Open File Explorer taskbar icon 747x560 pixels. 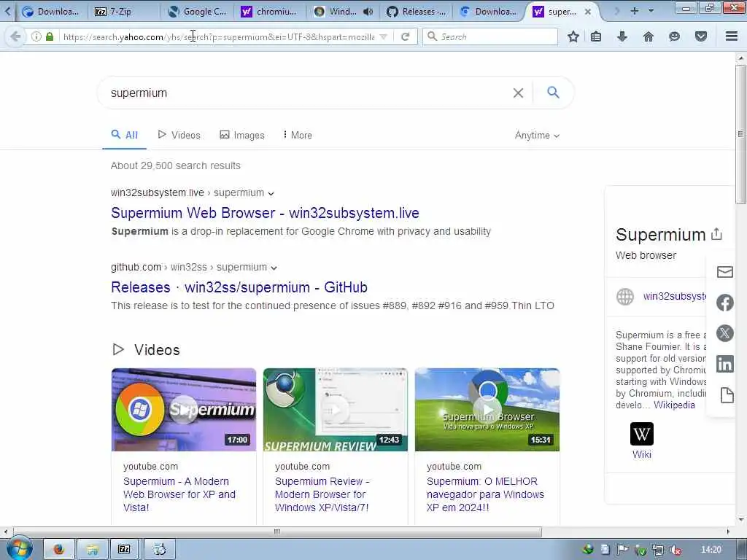click(92, 549)
